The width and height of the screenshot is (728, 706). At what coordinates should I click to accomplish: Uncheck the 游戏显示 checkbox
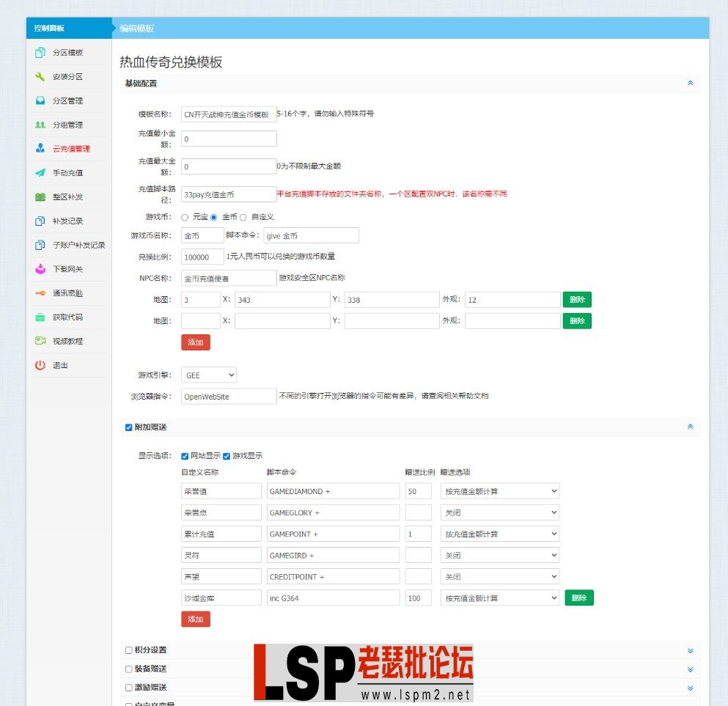pyautogui.click(x=225, y=456)
